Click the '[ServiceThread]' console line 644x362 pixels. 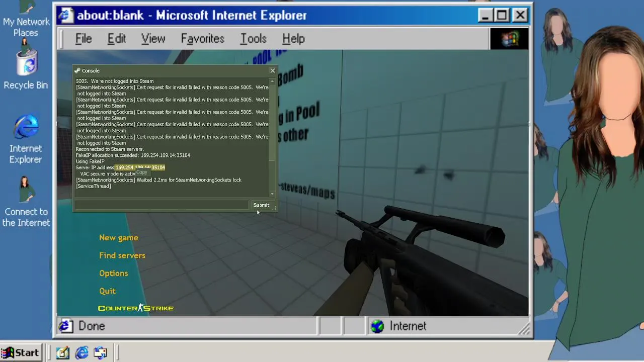tap(93, 186)
